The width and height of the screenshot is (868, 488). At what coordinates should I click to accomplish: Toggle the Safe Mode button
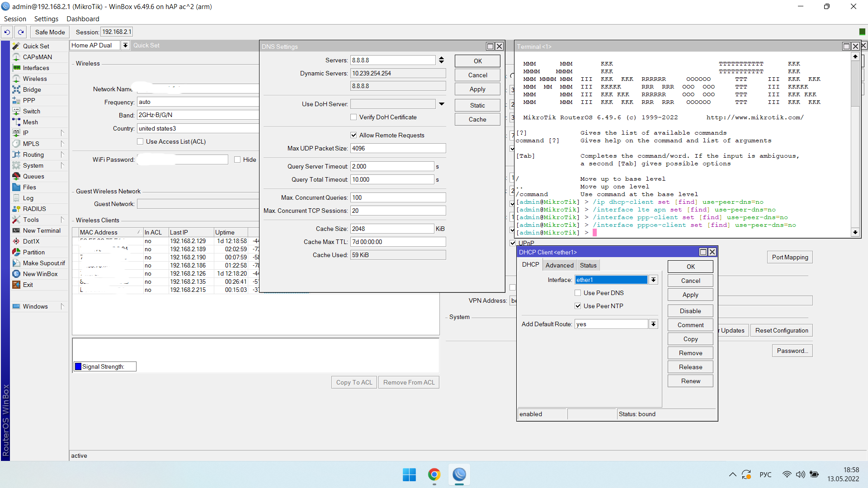pyautogui.click(x=50, y=32)
